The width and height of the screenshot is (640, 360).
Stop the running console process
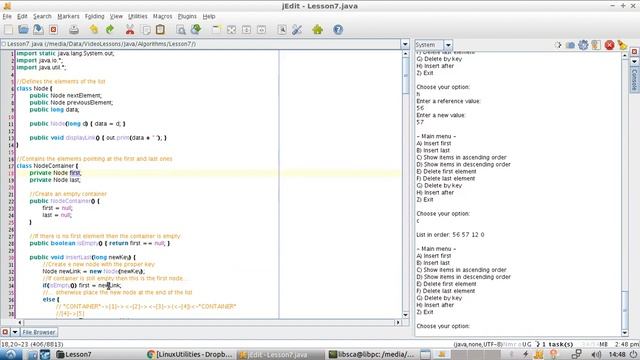tap(609, 45)
